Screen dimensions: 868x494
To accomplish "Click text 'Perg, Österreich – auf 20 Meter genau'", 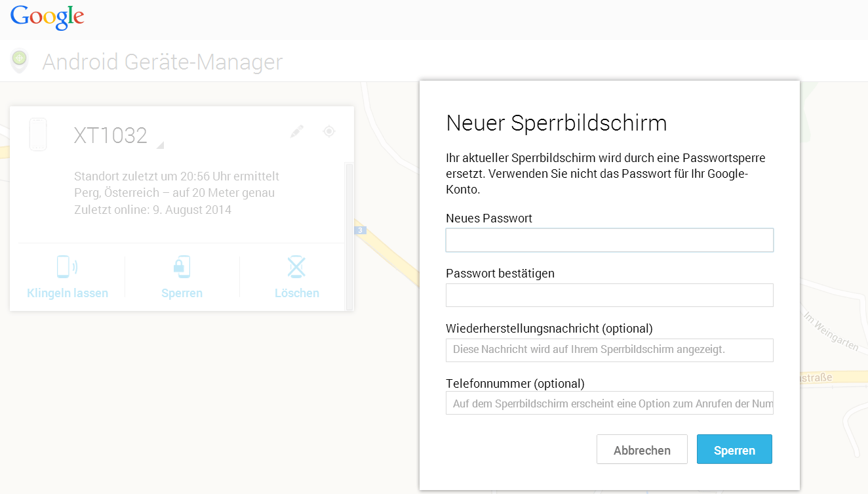I will tap(174, 193).
